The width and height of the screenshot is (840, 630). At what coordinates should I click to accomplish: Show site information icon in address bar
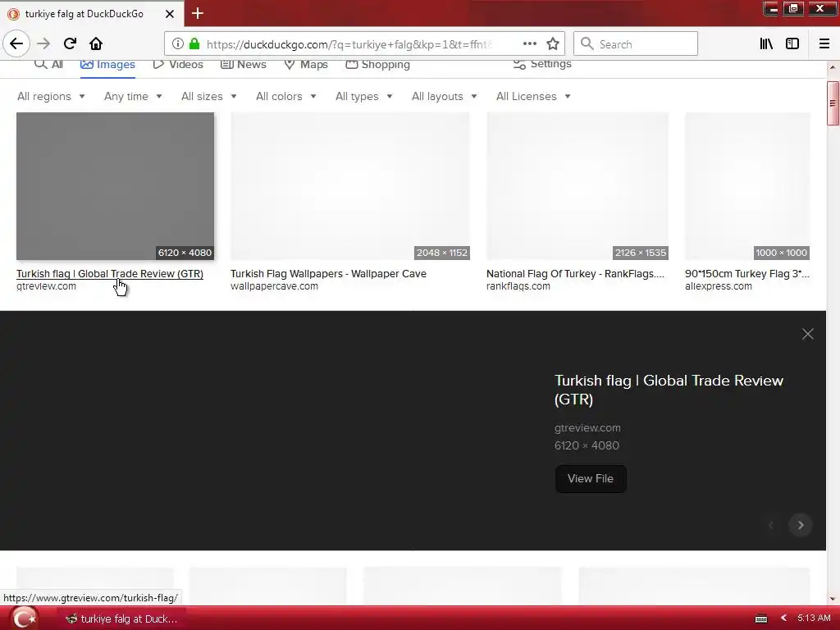[178, 43]
